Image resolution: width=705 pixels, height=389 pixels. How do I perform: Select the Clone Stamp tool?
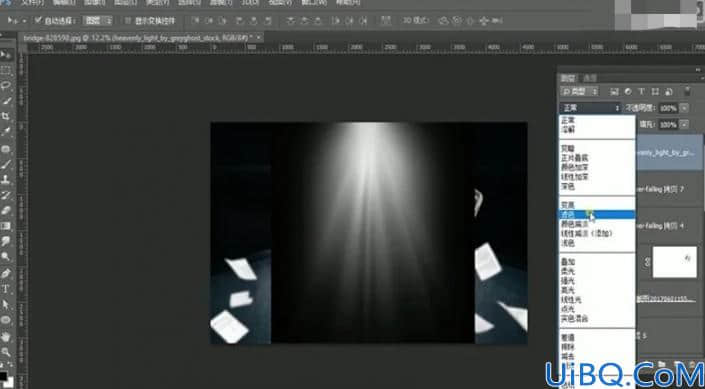click(6, 179)
